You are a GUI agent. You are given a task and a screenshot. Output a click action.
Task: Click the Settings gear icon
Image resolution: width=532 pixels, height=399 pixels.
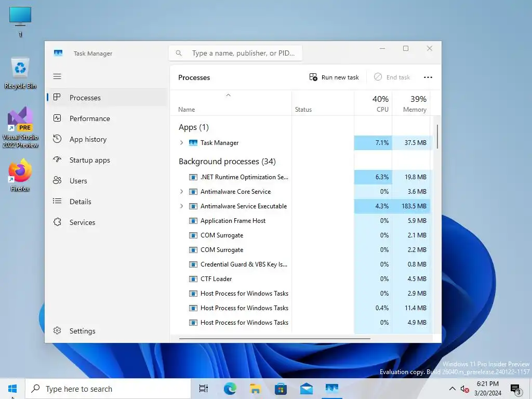click(57, 330)
